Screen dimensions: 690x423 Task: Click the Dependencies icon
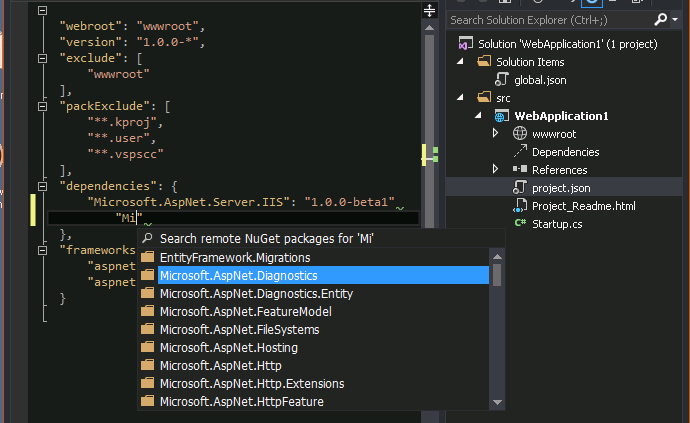520,151
